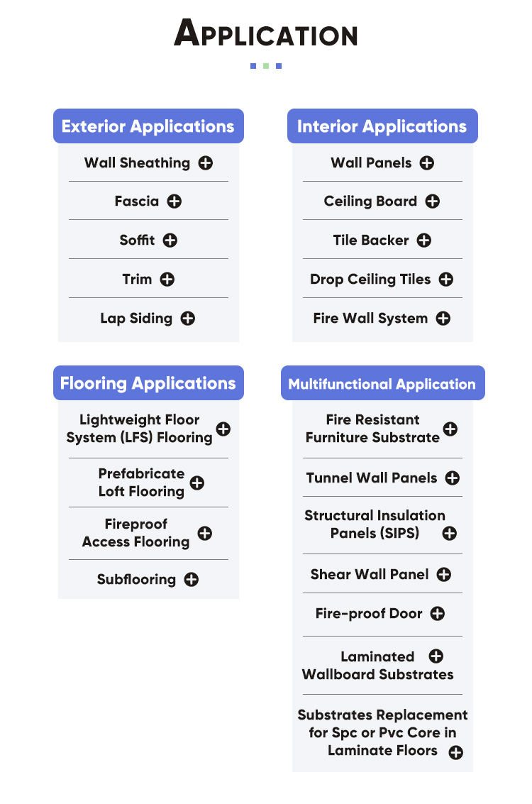This screenshot has width=532, height=804.
Task: Click the Application page title
Action: click(x=266, y=34)
